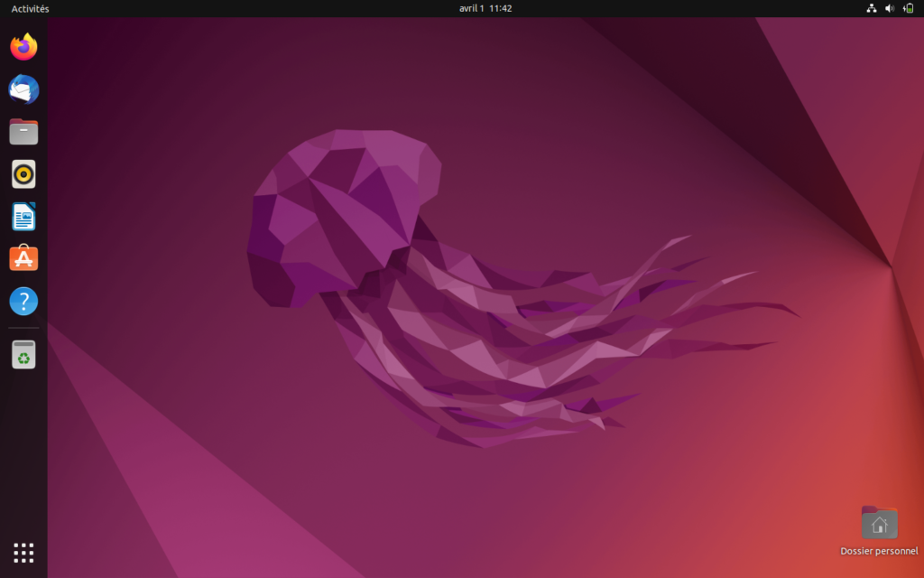
Task: Launch Firefox from the dock
Action: pyautogui.click(x=23, y=47)
